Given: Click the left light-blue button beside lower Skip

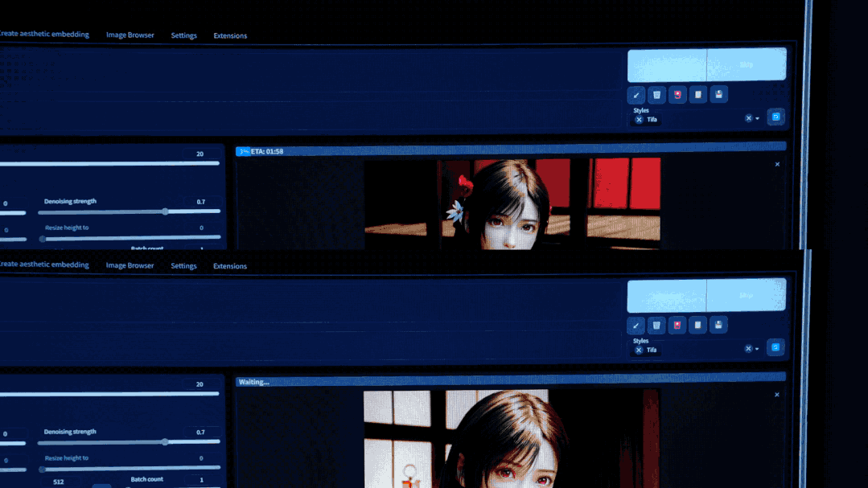Looking at the screenshot, I should (667, 296).
